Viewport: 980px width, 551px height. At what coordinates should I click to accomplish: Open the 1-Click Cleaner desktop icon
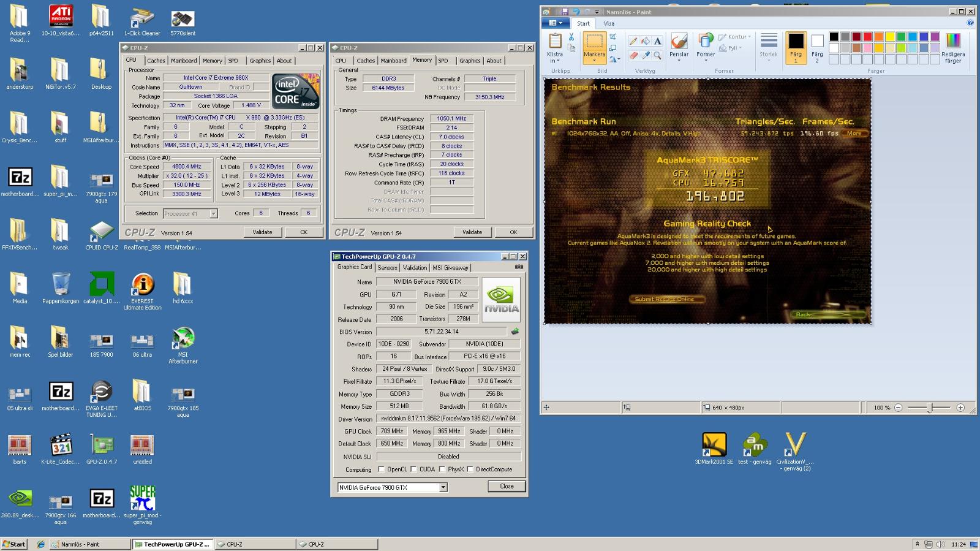(142, 21)
